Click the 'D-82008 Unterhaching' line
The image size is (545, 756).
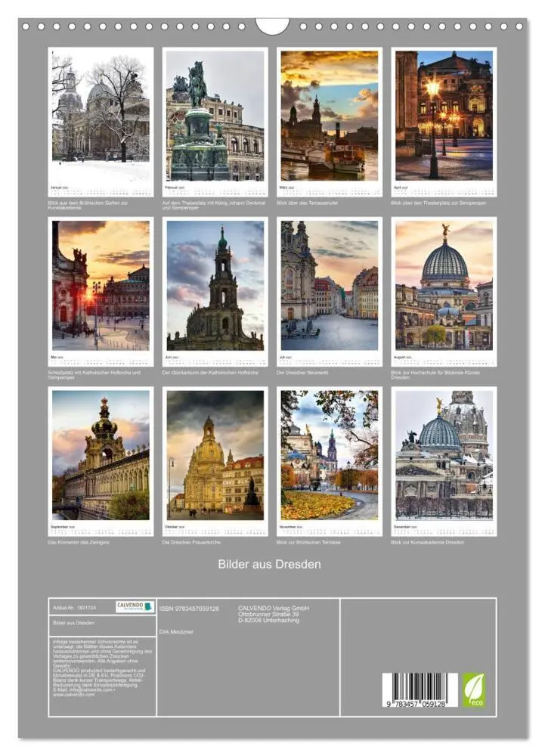click(x=268, y=621)
